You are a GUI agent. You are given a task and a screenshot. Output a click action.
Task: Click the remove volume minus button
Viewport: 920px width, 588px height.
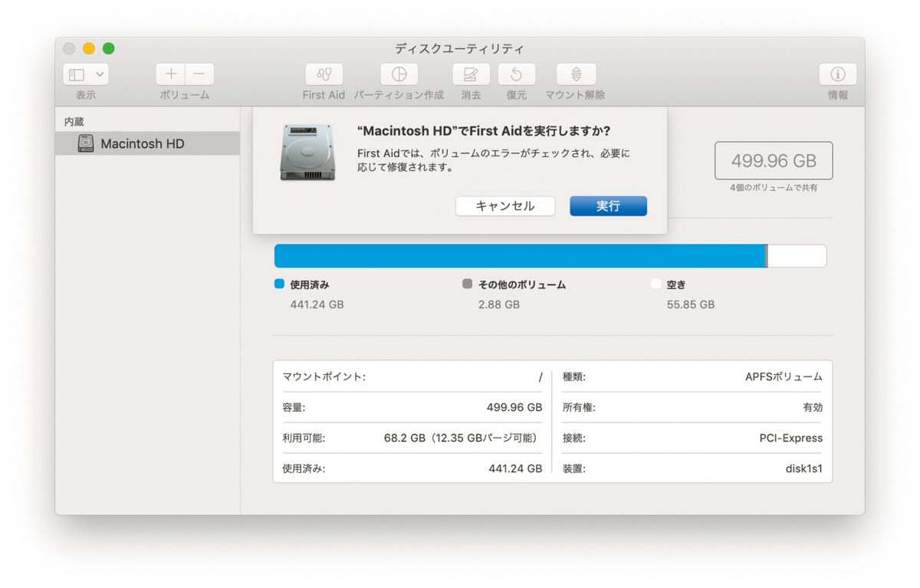tap(199, 74)
